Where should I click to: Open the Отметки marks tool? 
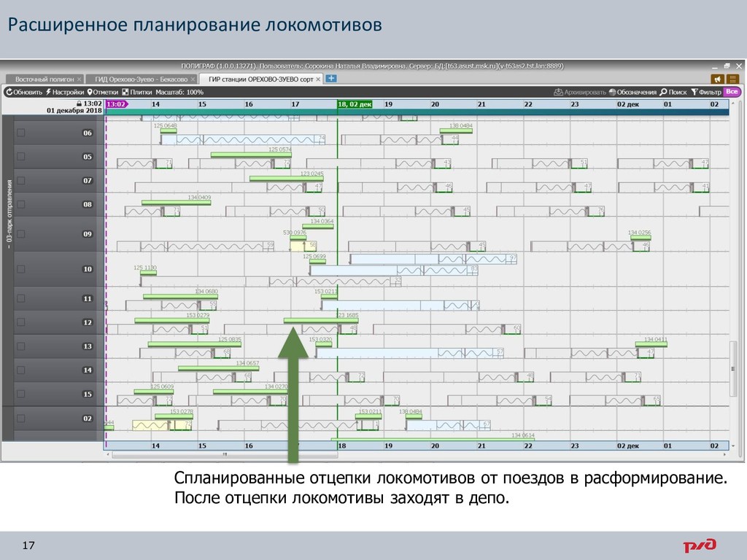(x=102, y=92)
